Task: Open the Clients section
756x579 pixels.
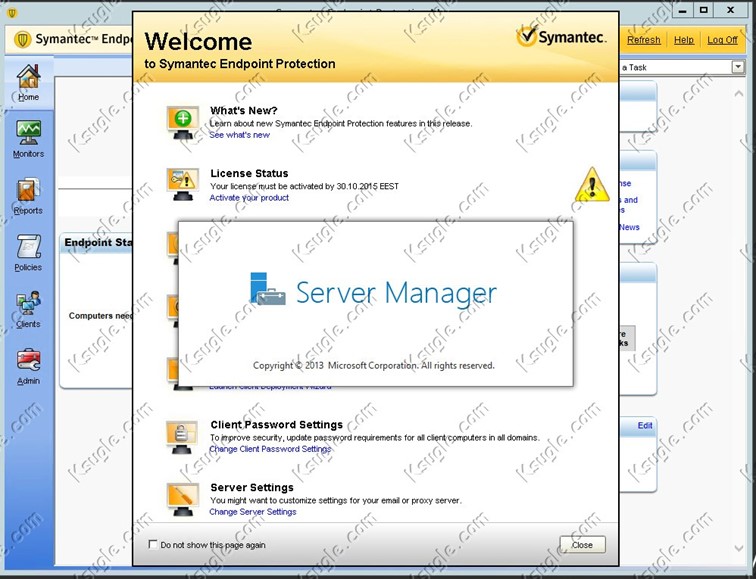Action: pyautogui.click(x=28, y=310)
